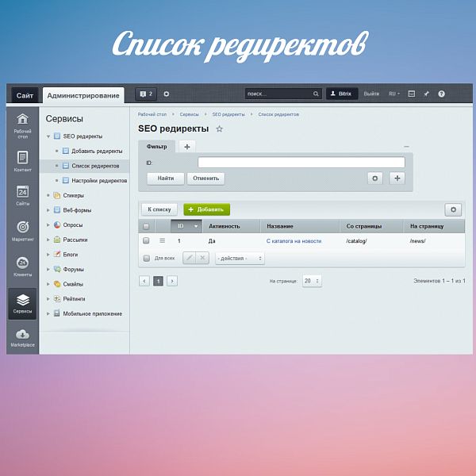The width and height of the screenshot is (476, 476).
Task: Open list settings gear above table
Action: 453,209
